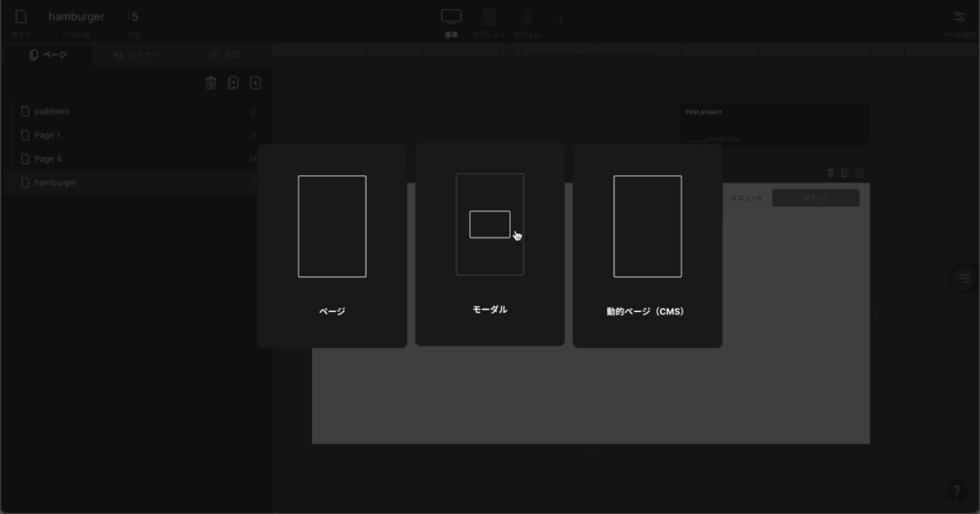Click the First project label
980x514 pixels.
coord(703,112)
